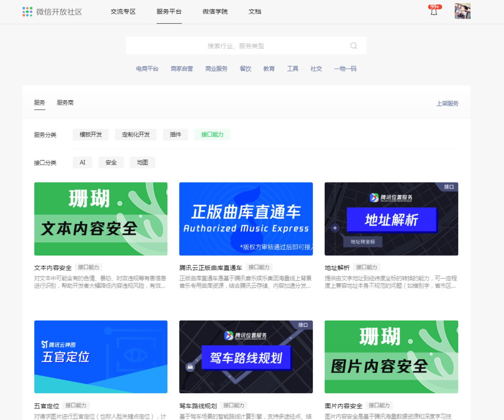Filter by 模板开发 service category
This screenshot has width=504, height=420.
[x=91, y=135]
